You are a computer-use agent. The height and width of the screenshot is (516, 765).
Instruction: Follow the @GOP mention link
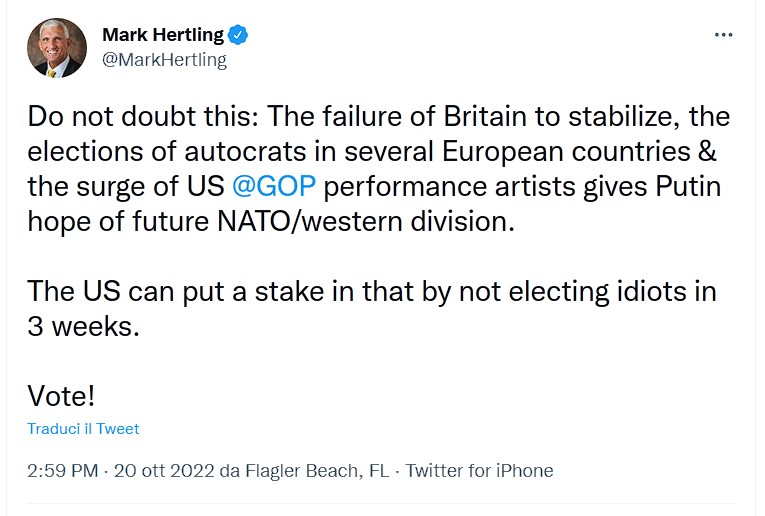coord(274,186)
